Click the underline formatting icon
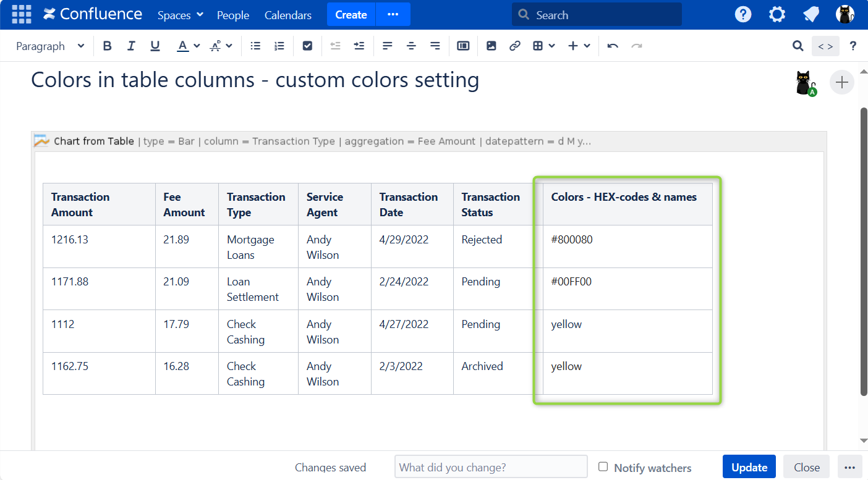Image resolution: width=868 pixels, height=480 pixels. 155,46
